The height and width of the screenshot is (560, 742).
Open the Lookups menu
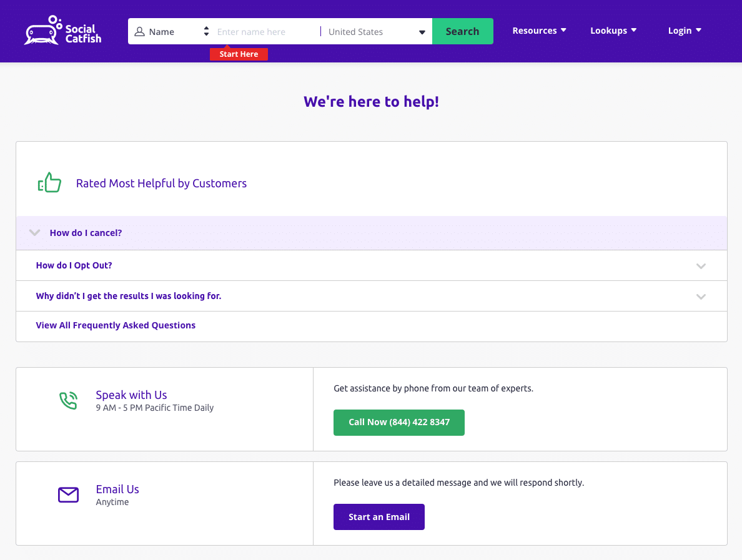pos(613,31)
